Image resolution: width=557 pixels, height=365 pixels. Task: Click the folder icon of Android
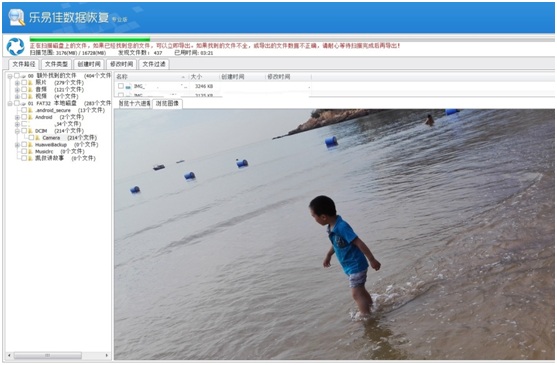pyautogui.click(x=31, y=117)
